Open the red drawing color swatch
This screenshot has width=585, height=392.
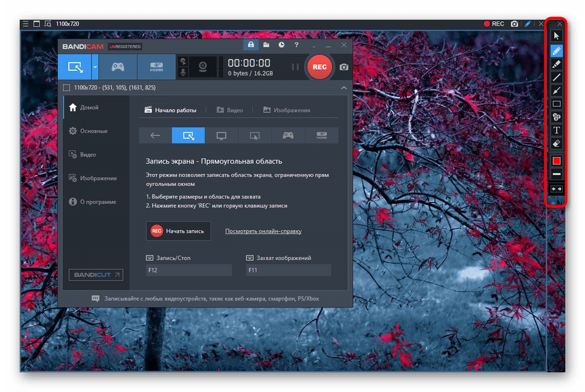[x=556, y=161]
